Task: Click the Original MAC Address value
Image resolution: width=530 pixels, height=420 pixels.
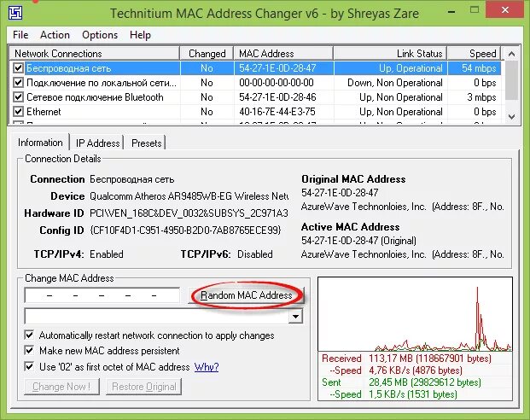Action: coord(340,192)
